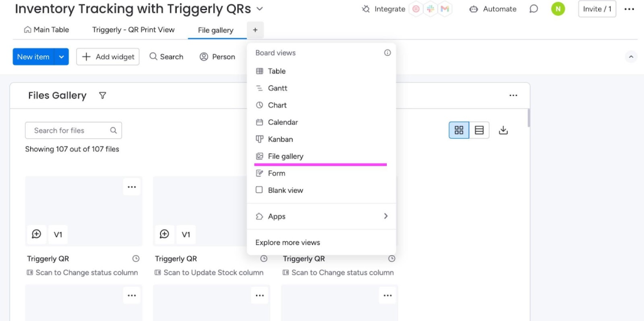This screenshot has width=644, height=321.
Task: Click the Files Gallery filter funnel icon
Action: (x=103, y=95)
